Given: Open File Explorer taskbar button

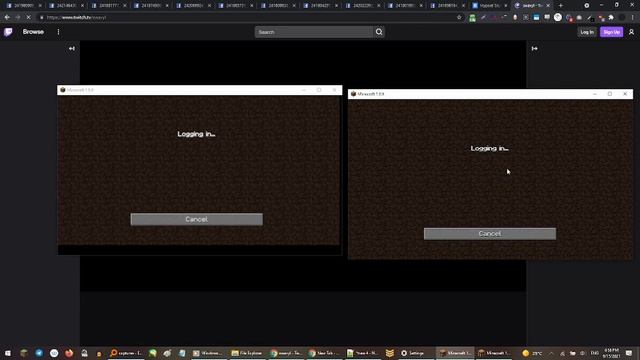Looking at the screenshot, I should pos(247,353).
